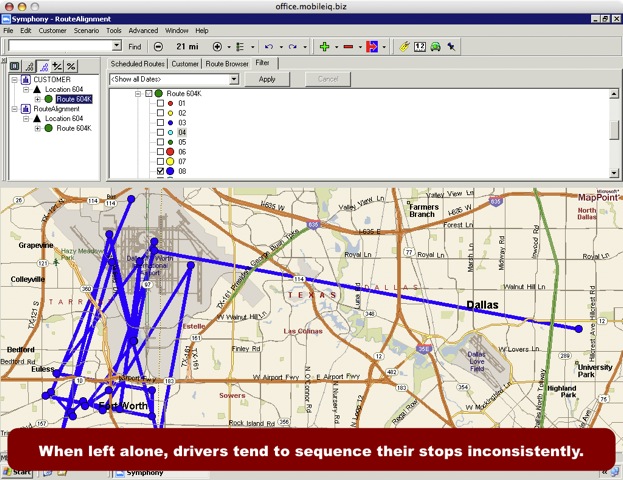This screenshot has height=480, width=623.
Task: Click the undo arrow icon
Action: click(x=268, y=46)
